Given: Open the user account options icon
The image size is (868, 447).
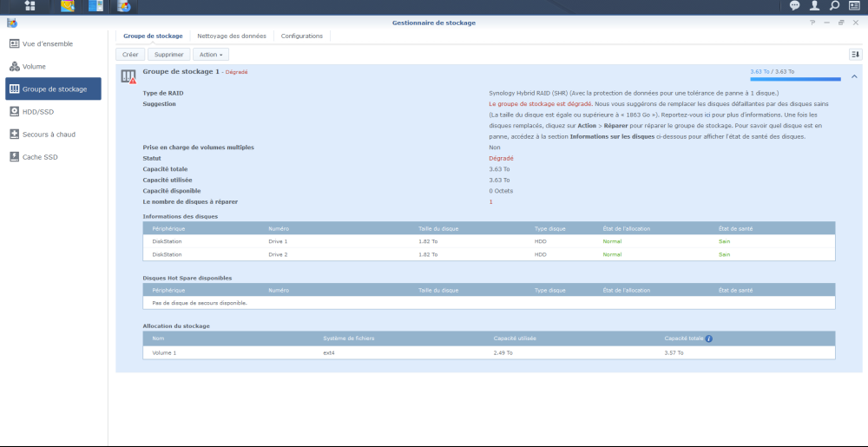Looking at the screenshot, I should click(x=814, y=6).
